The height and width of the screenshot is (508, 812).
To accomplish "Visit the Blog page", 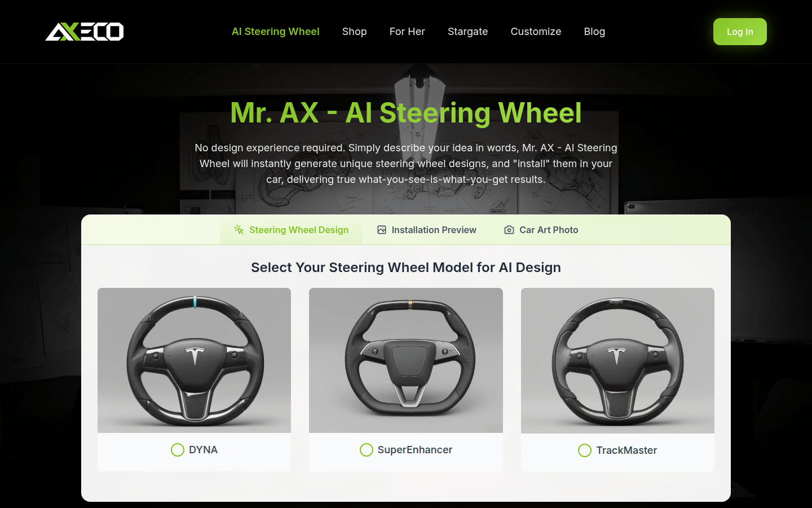I will coord(594,32).
